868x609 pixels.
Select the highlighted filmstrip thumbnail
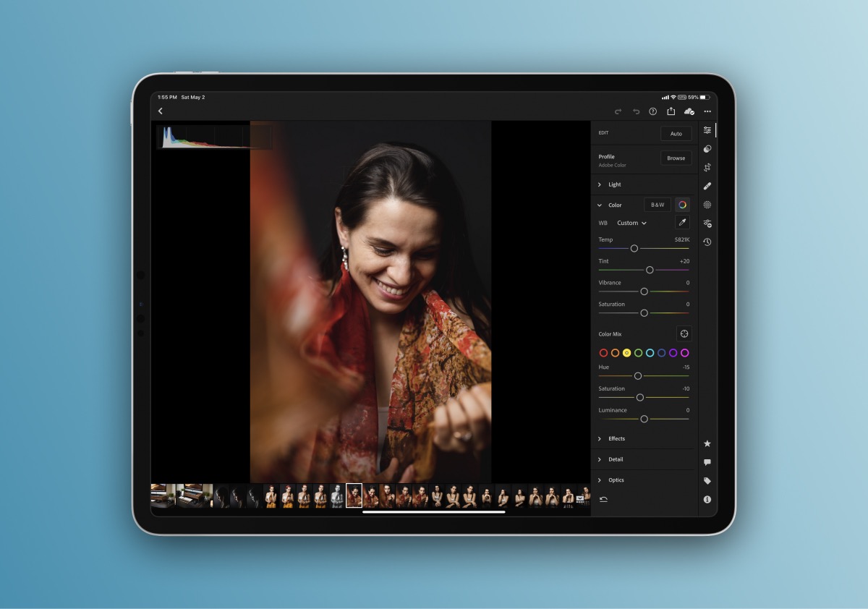(x=354, y=495)
